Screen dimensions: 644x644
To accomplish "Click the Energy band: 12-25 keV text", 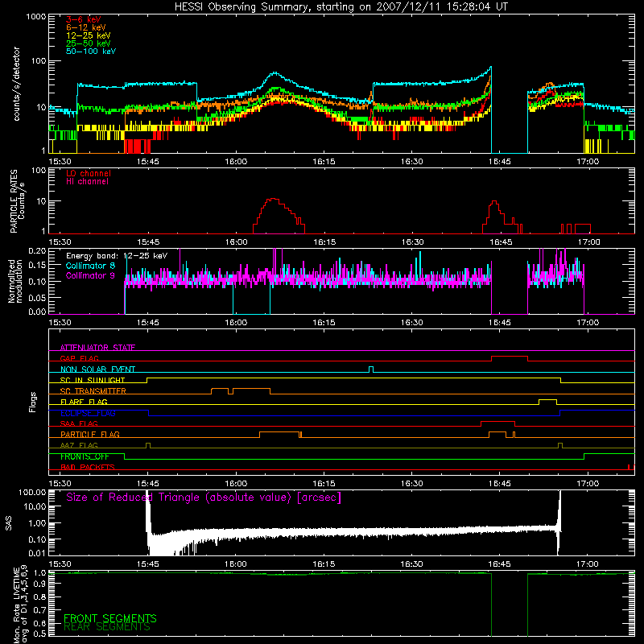I will tap(117, 256).
